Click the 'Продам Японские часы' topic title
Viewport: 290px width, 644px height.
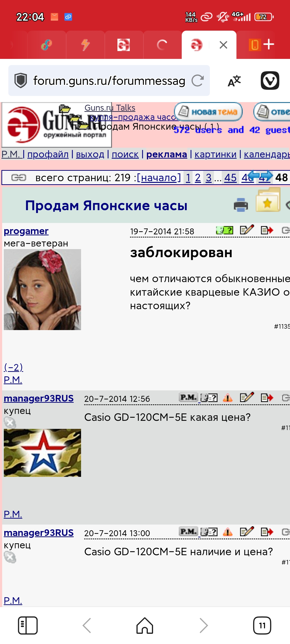click(x=106, y=205)
